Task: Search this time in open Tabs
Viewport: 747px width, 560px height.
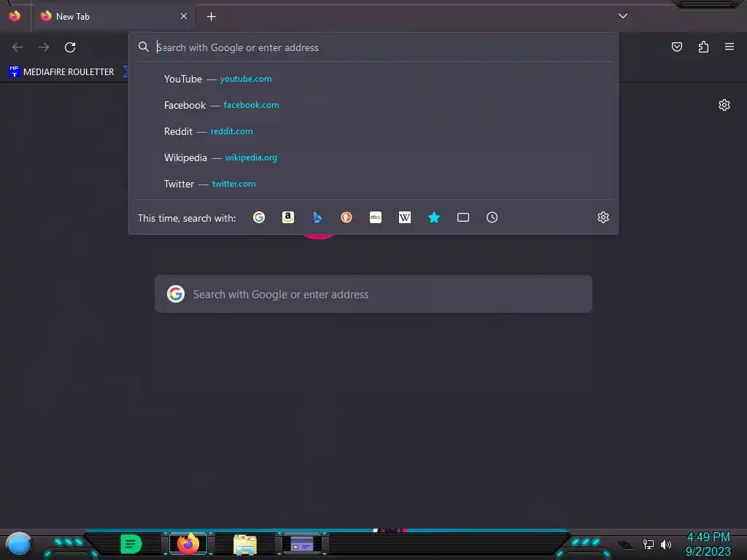Action: (x=463, y=217)
